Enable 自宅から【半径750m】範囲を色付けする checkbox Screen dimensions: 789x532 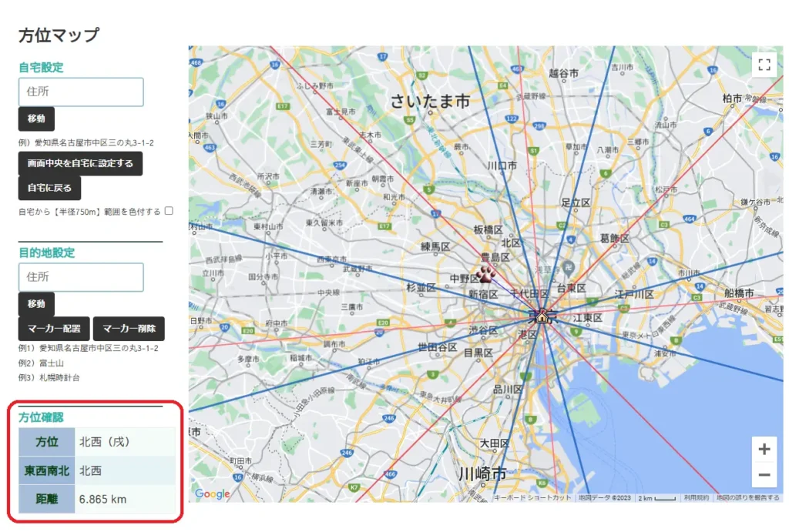tap(168, 211)
